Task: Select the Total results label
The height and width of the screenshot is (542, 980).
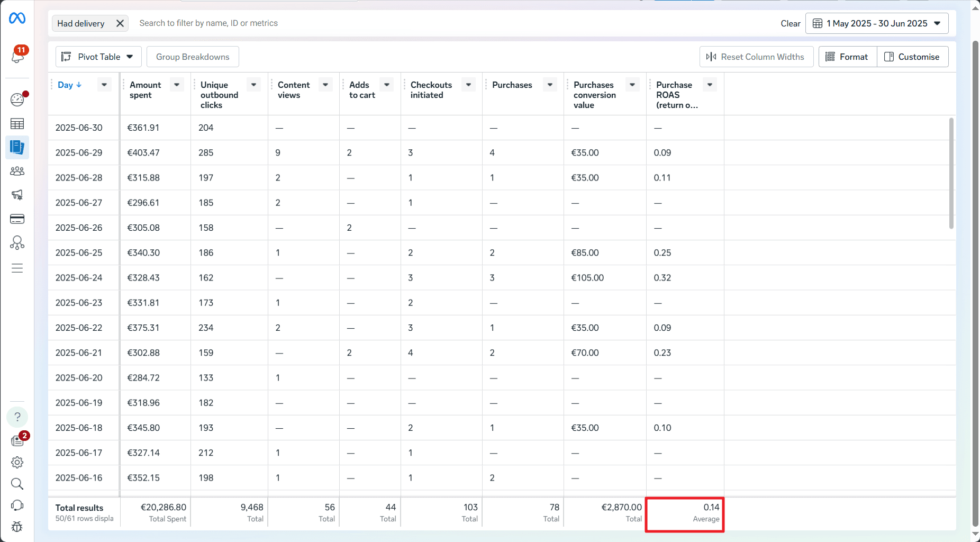Action: [x=79, y=508]
